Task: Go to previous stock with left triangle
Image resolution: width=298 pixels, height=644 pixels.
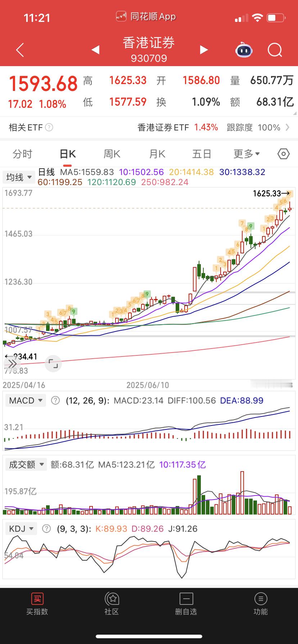Action: tap(95, 50)
